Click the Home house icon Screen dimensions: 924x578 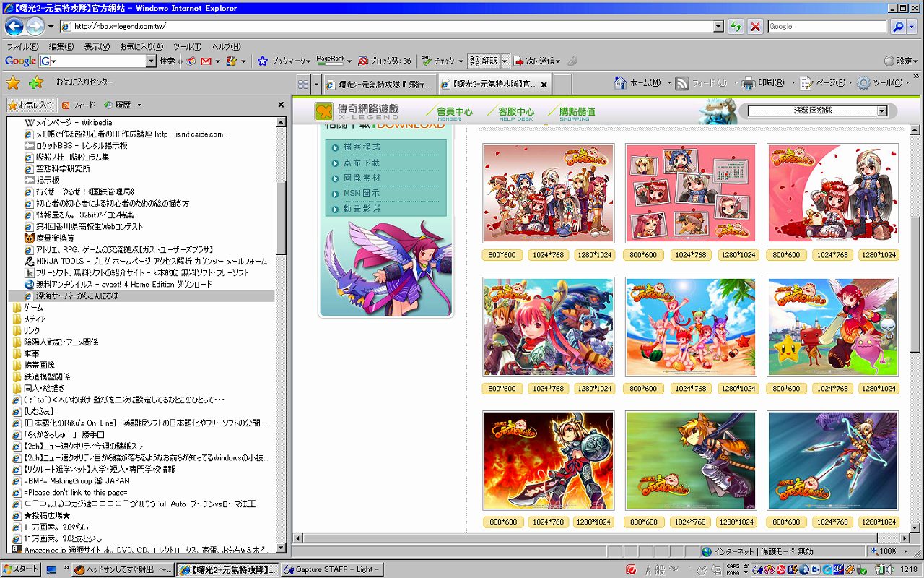620,82
